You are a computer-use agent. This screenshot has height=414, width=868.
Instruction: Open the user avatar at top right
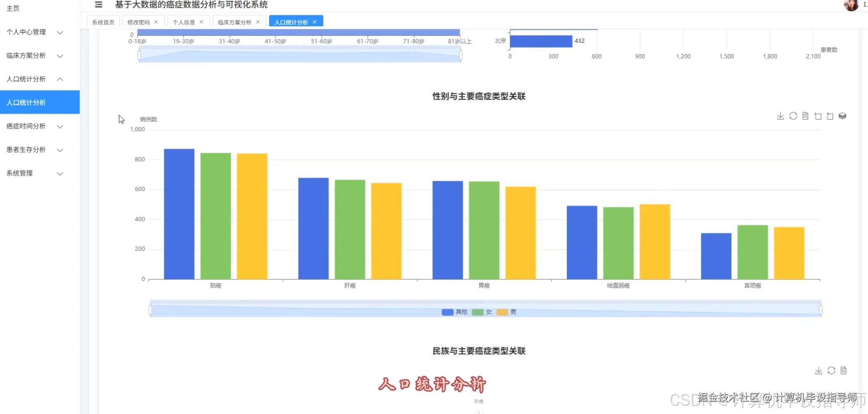[851, 6]
